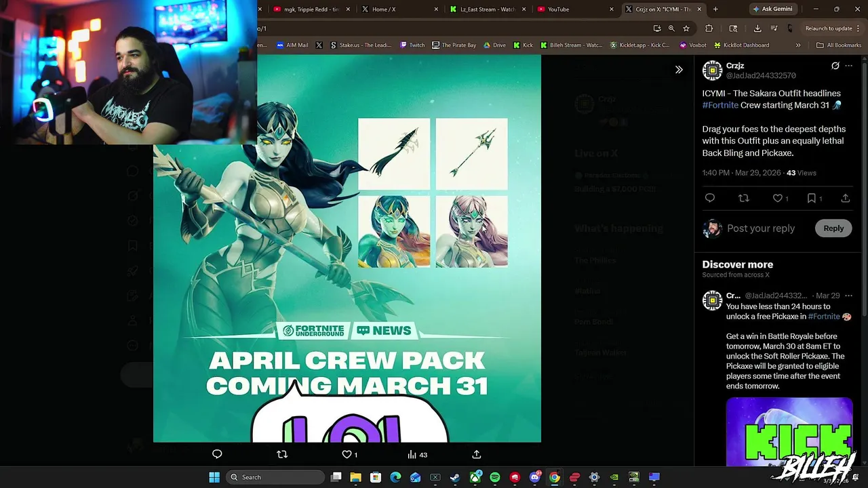Viewport: 868px width, 488px height.
Task: Close the Crzjz on X tab
Action: (x=699, y=9)
